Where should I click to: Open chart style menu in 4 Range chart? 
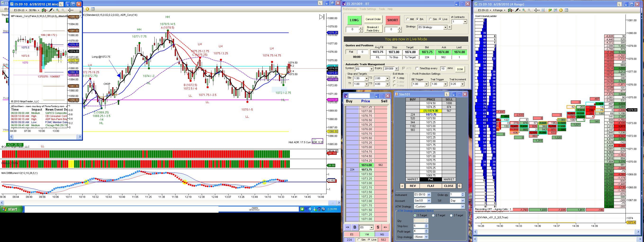click(x=511, y=10)
